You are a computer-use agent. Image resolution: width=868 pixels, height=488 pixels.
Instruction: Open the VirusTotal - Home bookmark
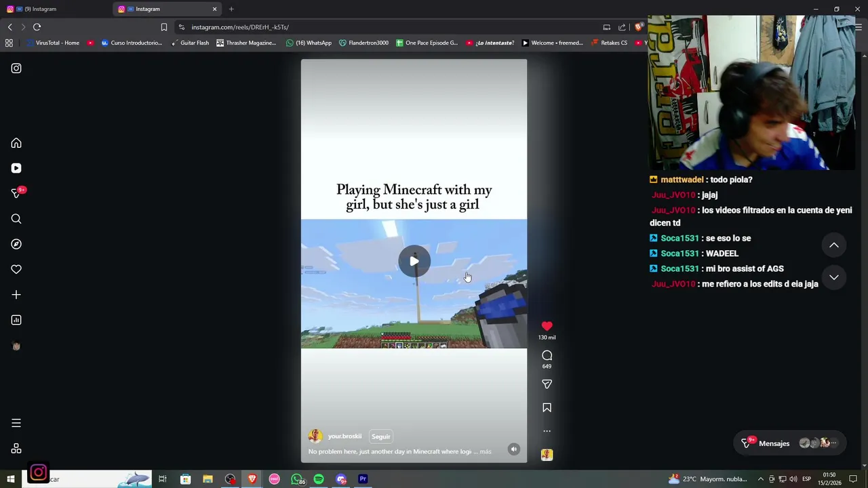point(53,43)
